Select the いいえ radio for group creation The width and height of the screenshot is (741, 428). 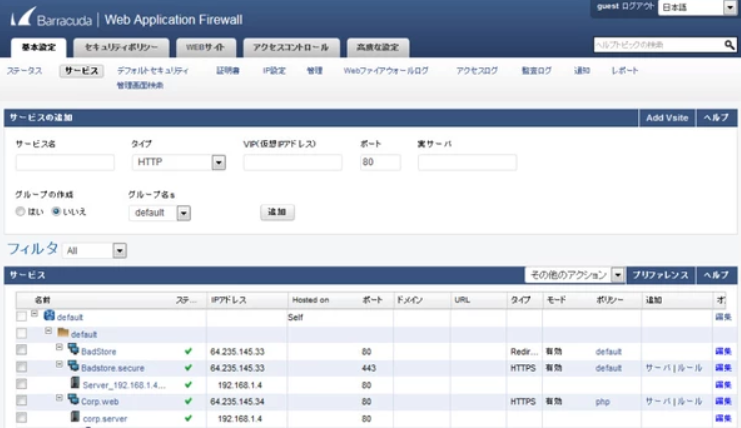click(56, 211)
